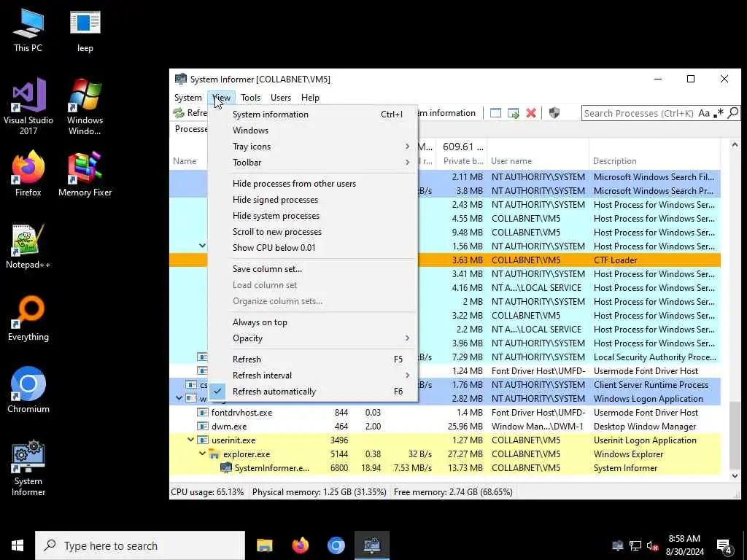This screenshot has height=560, width=747.
Task: Launch Visual Studio 2017 shortcut
Action: click(x=28, y=106)
